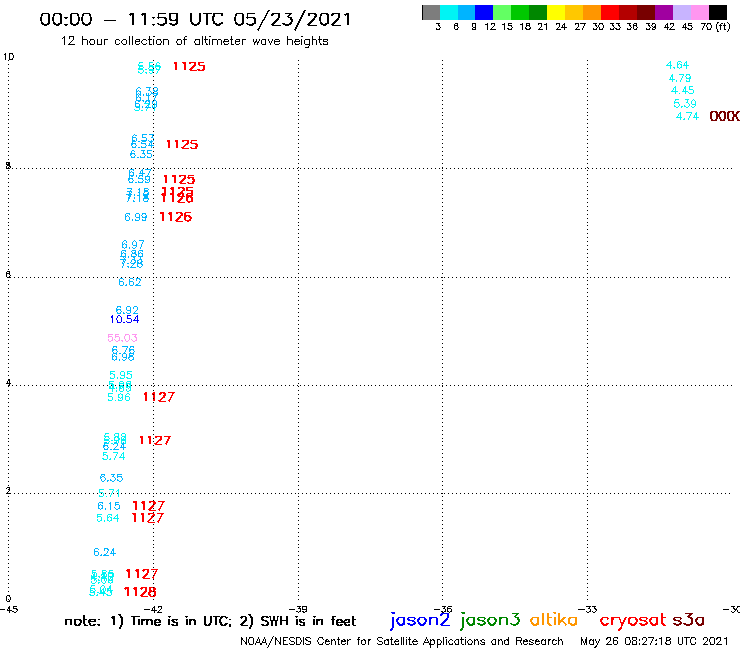Image resolution: width=740 pixels, height=650 pixels.
Task: Click the 5.95 wave height reading
Action: click(121, 375)
